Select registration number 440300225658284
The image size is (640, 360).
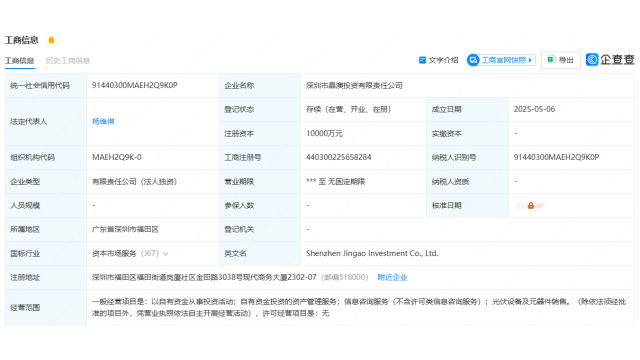(339, 157)
